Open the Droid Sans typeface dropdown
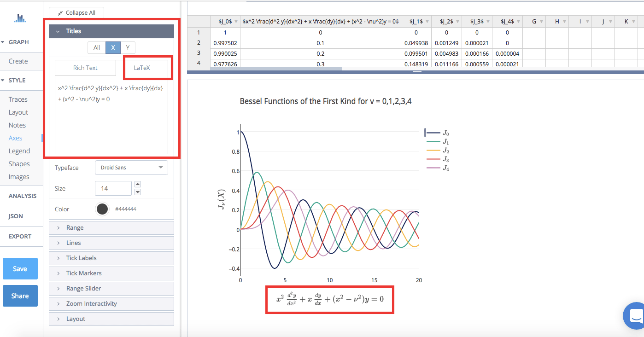644x337 pixels. click(x=131, y=168)
